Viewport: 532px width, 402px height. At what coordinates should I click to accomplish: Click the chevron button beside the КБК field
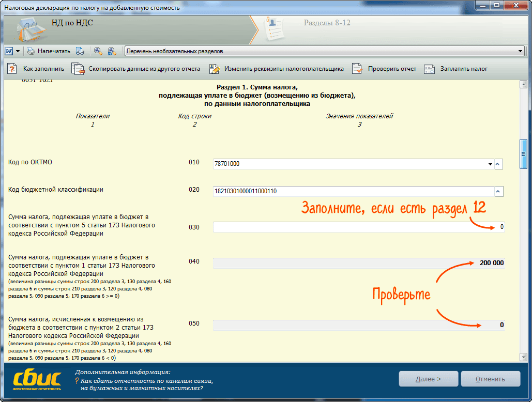tap(498, 192)
